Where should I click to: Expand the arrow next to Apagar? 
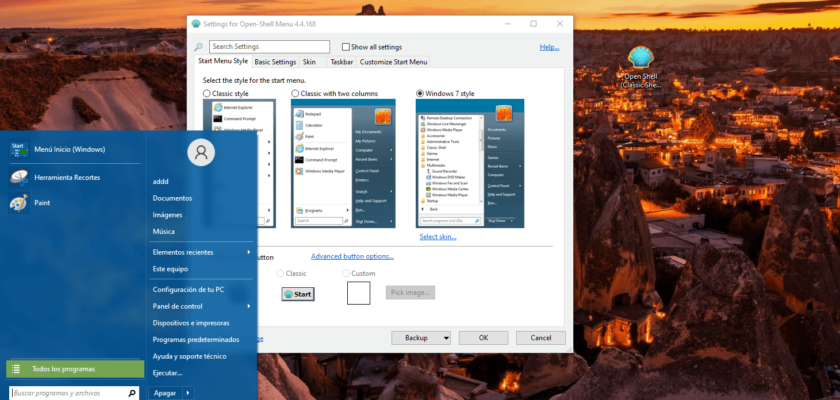coord(187,394)
